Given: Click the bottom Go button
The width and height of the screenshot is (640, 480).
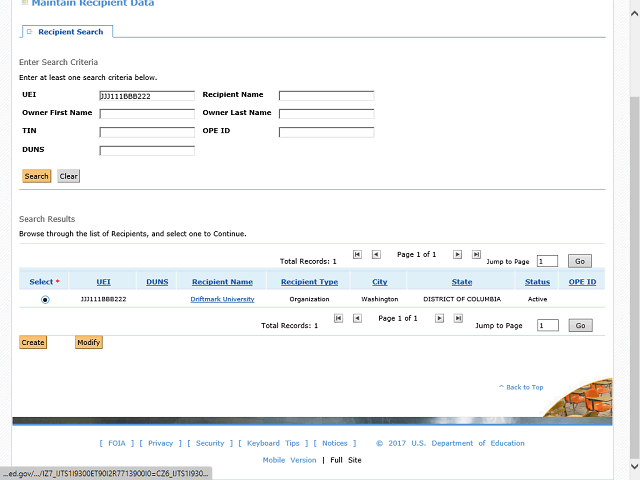Looking at the screenshot, I should [x=580, y=325].
